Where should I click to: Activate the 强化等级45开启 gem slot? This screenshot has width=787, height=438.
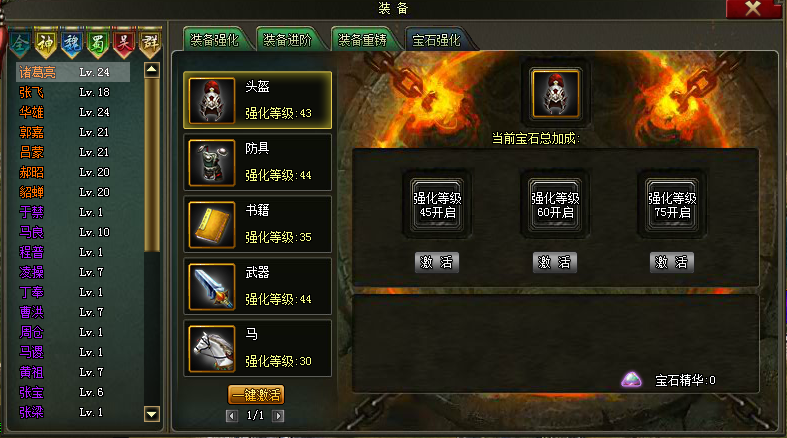(x=437, y=262)
